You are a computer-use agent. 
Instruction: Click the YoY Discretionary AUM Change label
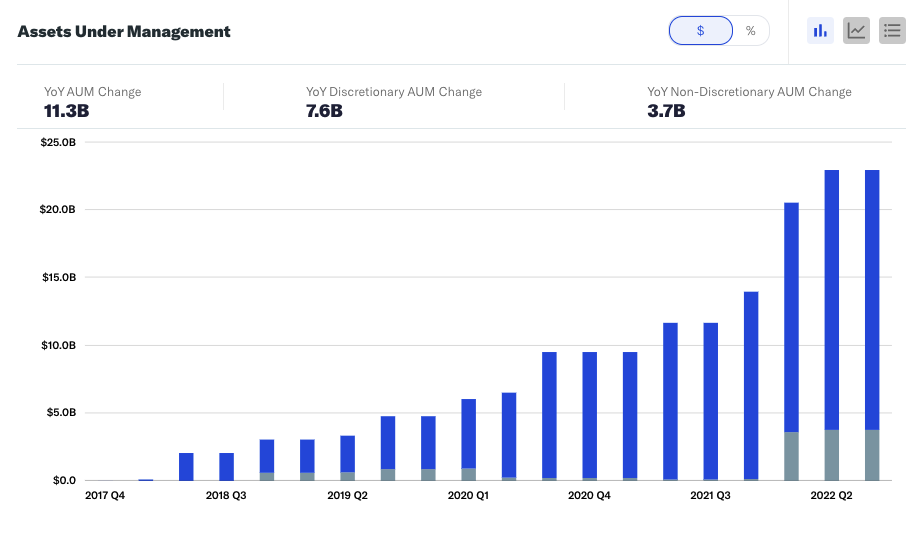393,92
